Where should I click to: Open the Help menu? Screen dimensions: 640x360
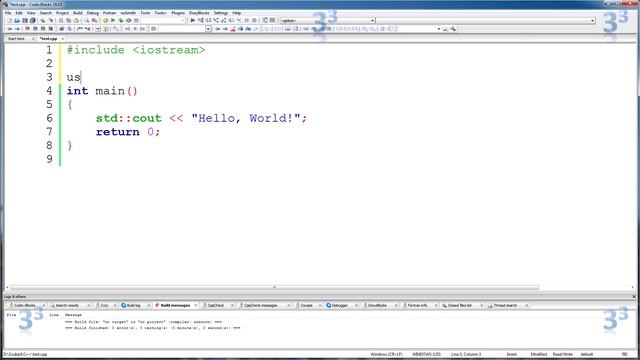tap(237, 13)
